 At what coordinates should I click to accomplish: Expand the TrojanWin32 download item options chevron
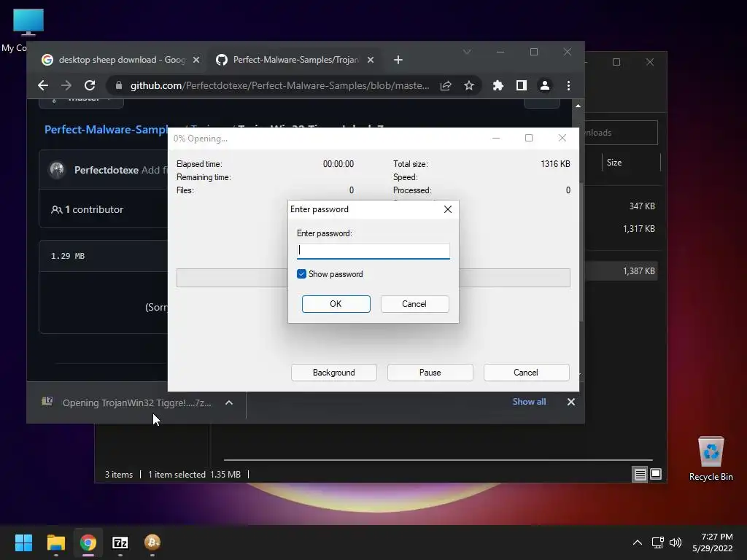click(229, 402)
